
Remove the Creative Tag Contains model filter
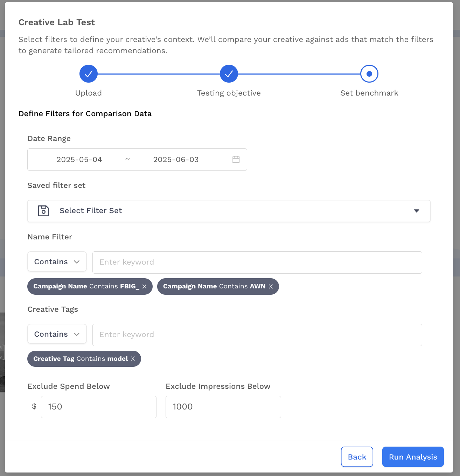pos(133,359)
